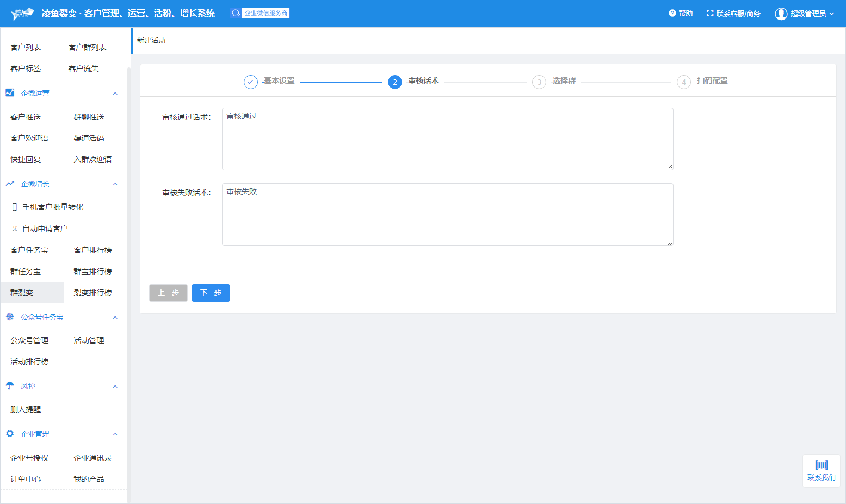846x504 pixels.
Task: Click the 上一步 button
Action: click(x=168, y=293)
